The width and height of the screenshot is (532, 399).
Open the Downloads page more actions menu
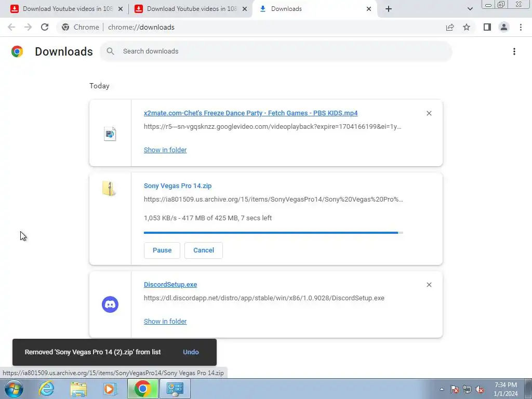tap(514, 51)
